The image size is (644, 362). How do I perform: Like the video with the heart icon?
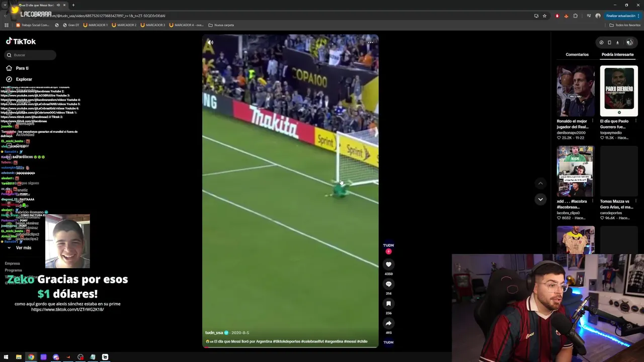(x=388, y=264)
